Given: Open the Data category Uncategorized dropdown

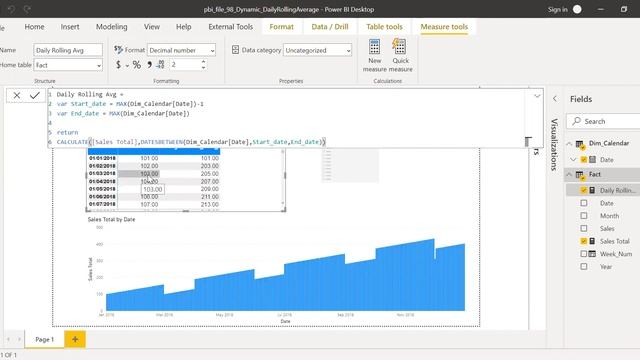Looking at the screenshot, I should pyautogui.click(x=317, y=50).
